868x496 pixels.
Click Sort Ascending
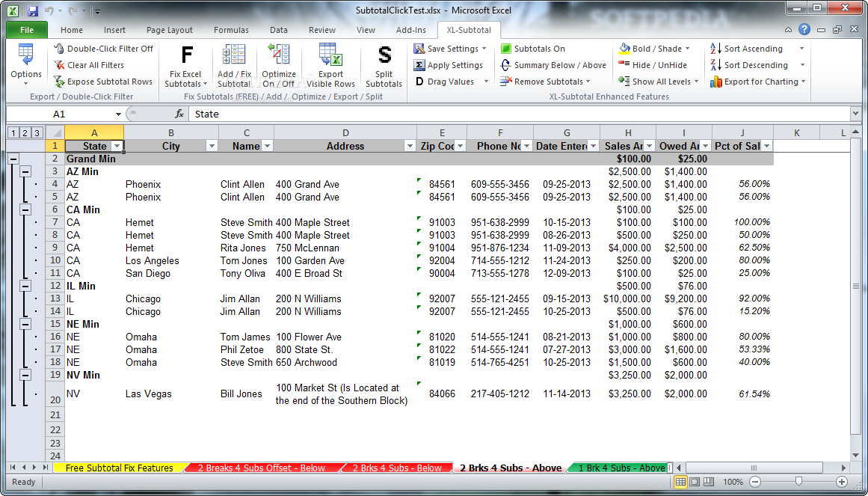pyautogui.click(x=747, y=49)
